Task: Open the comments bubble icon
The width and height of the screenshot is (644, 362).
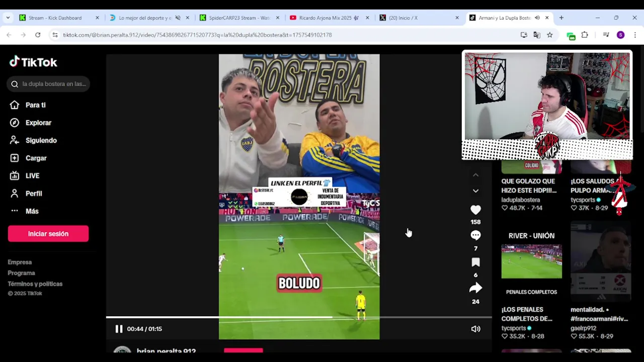Action: 475,235
